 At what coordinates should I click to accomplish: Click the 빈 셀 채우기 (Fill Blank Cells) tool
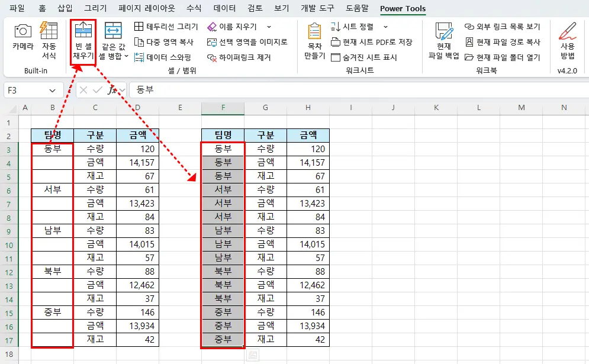(x=82, y=41)
